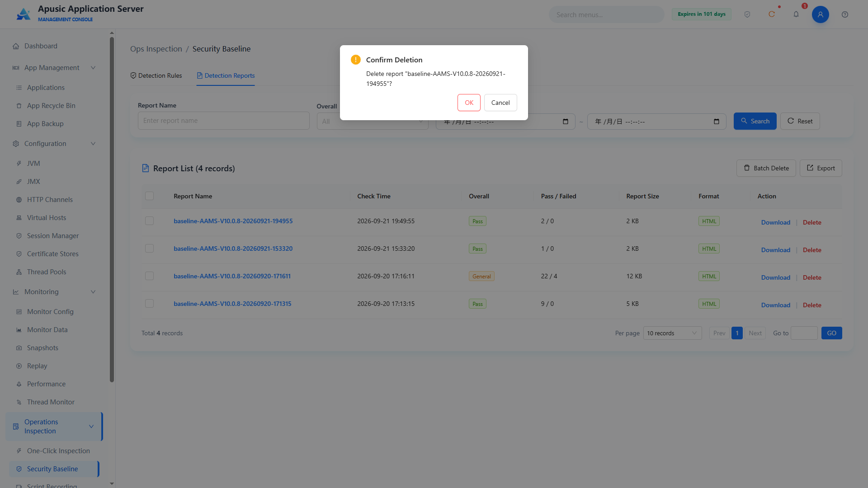Click the warning icon in Confirm Deletion dialog

point(356,60)
